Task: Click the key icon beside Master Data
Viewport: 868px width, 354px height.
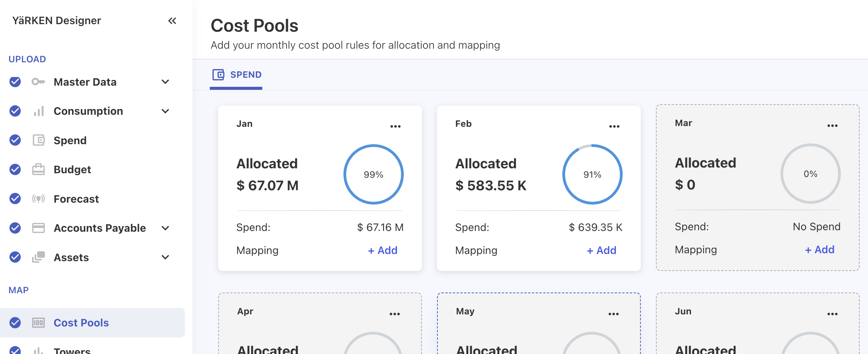Action: click(x=38, y=82)
